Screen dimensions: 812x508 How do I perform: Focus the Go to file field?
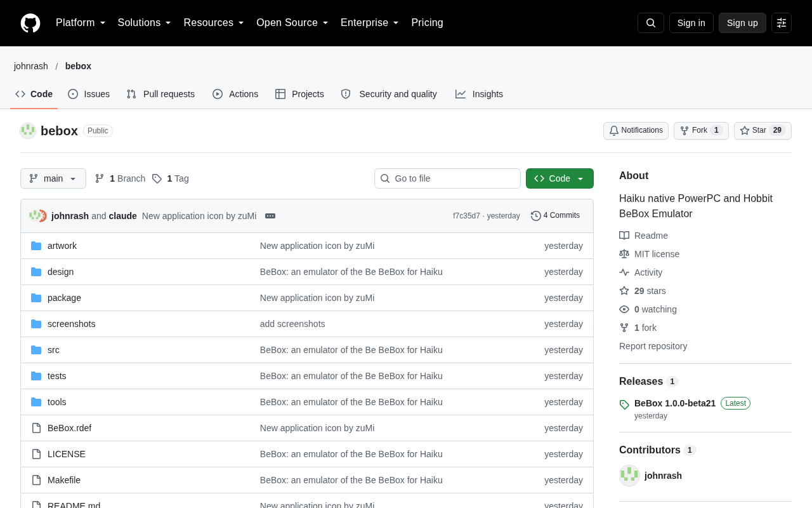[447, 178]
